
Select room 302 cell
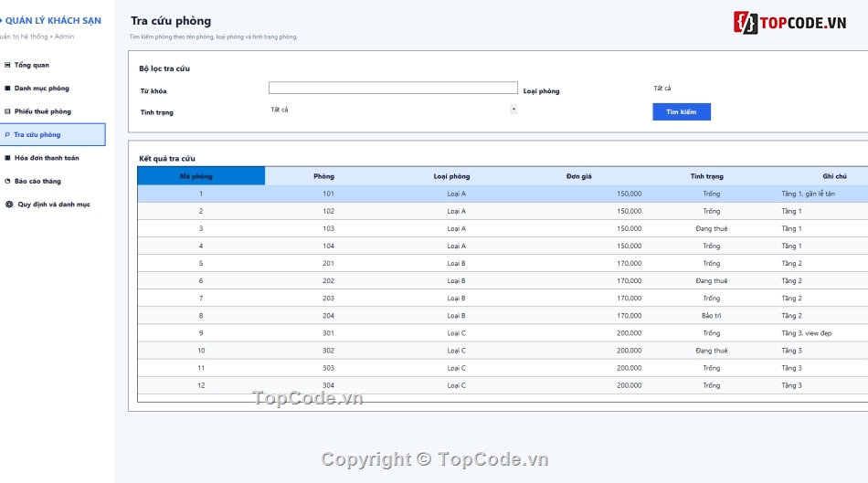point(328,351)
